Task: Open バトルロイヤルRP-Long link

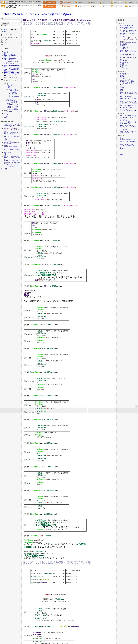Action: click(14, 97)
